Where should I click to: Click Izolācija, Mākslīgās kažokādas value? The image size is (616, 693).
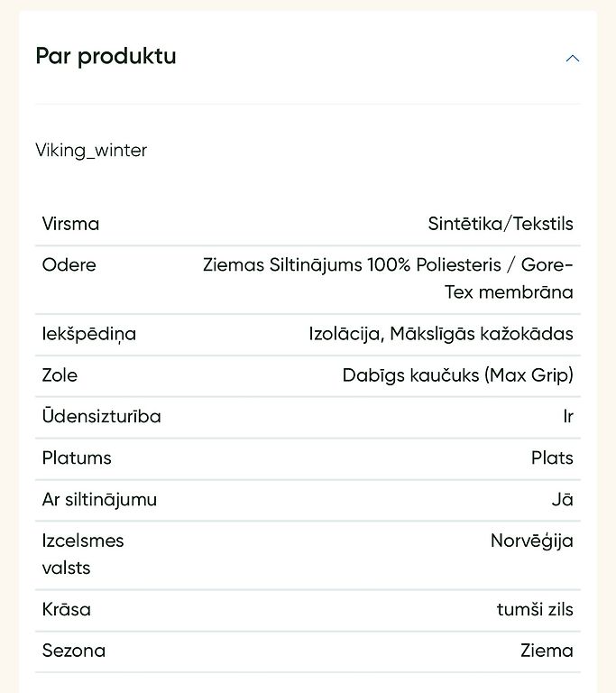pyautogui.click(x=441, y=334)
